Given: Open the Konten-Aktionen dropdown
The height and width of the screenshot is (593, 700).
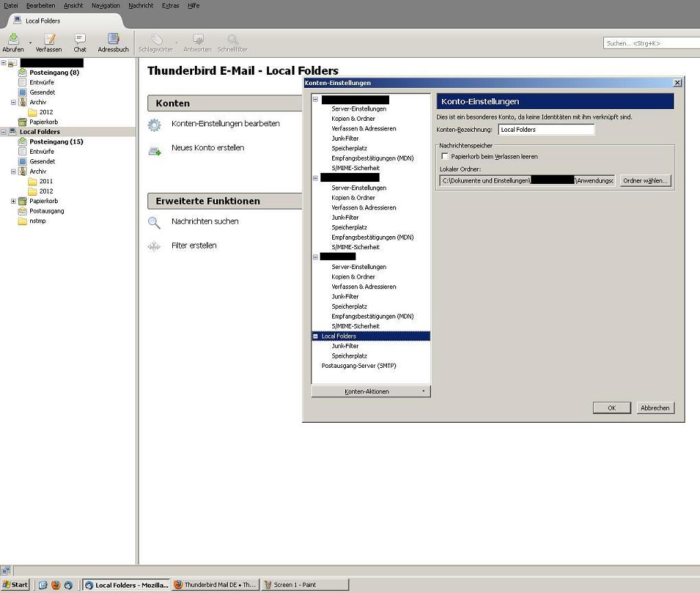Looking at the screenshot, I should (x=371, y=391).
